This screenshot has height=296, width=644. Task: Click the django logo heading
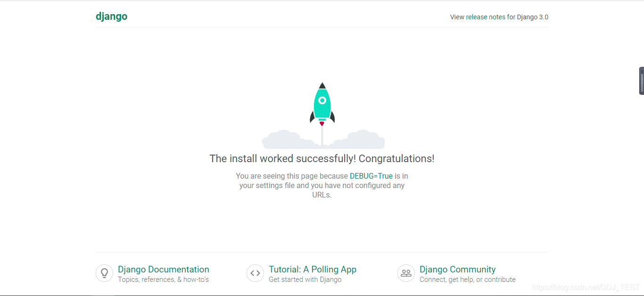[x=111, y=16]
